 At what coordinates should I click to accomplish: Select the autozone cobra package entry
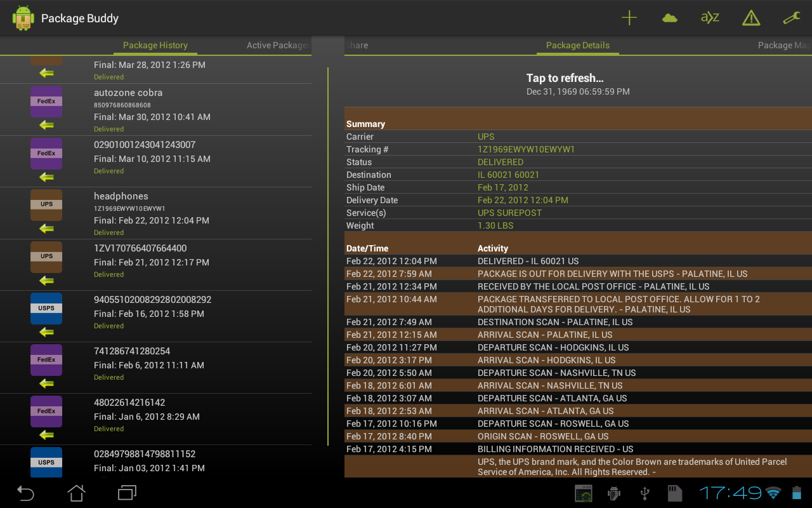tap(155, 110)
